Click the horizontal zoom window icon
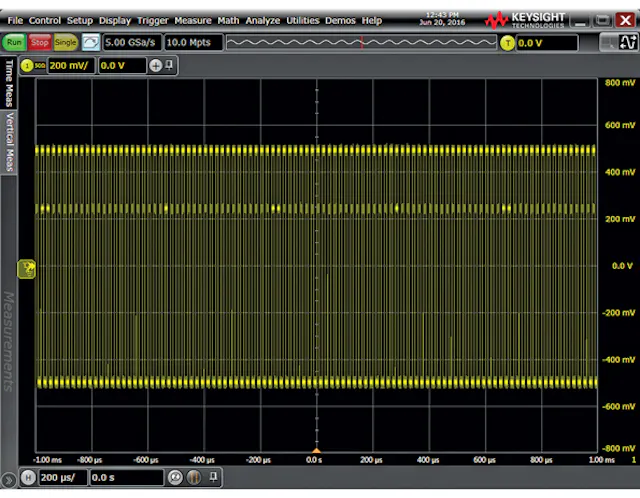This screenshot has height=498, width=640. (194, 477)
